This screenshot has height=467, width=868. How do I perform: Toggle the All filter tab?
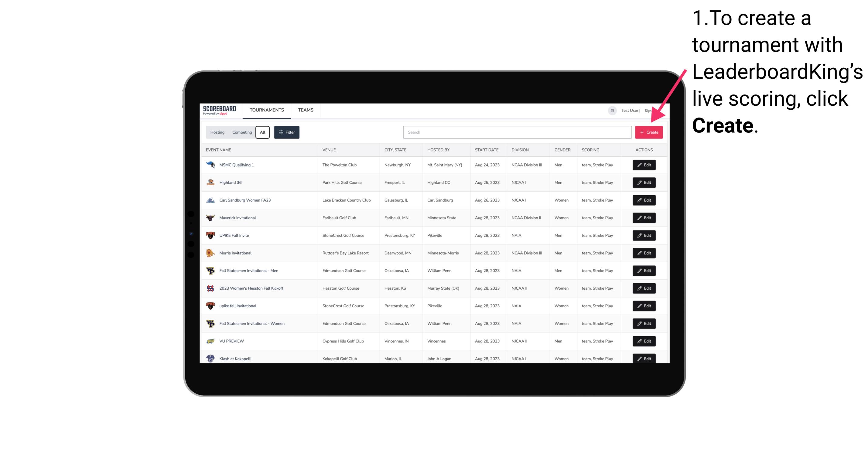point(262,132)
